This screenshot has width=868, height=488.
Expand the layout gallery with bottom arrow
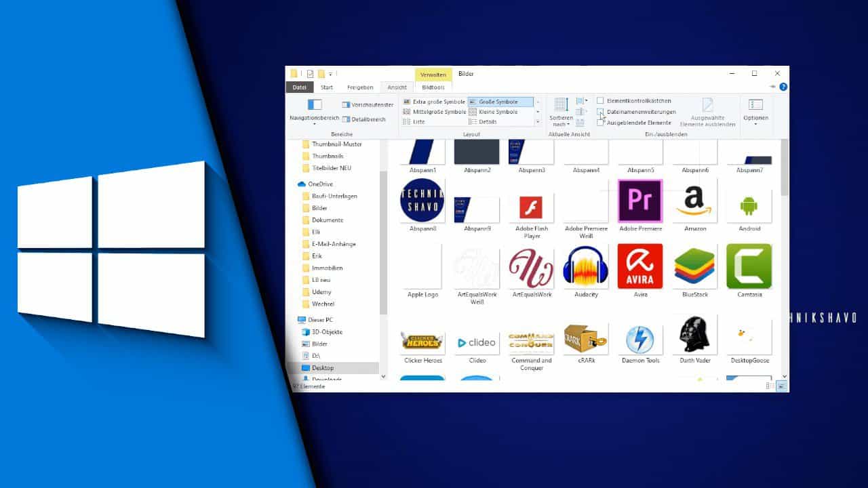tap(538, 122)
